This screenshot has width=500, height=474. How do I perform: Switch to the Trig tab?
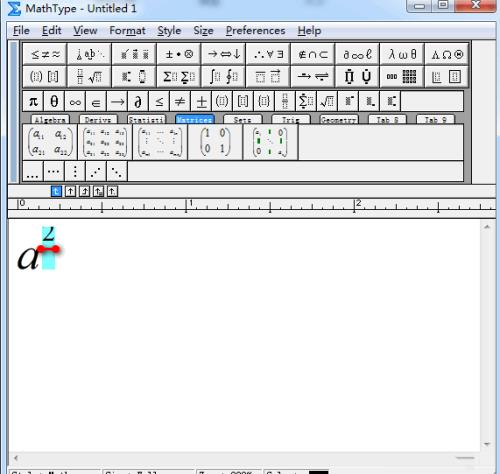tap(291, 119)
